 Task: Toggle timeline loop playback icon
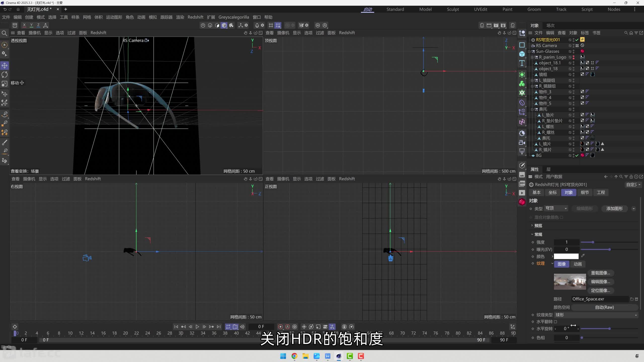point(228,327)
